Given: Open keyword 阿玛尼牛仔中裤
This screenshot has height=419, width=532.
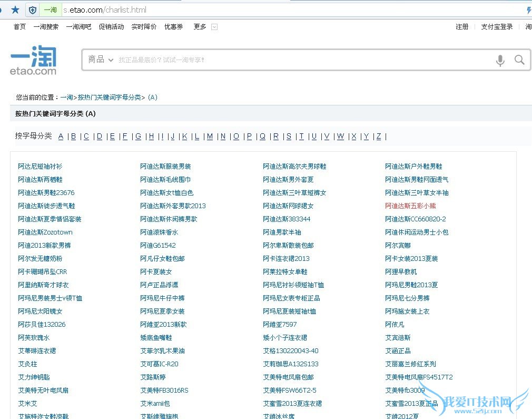Looking at the screenshot, I should 163,298.
